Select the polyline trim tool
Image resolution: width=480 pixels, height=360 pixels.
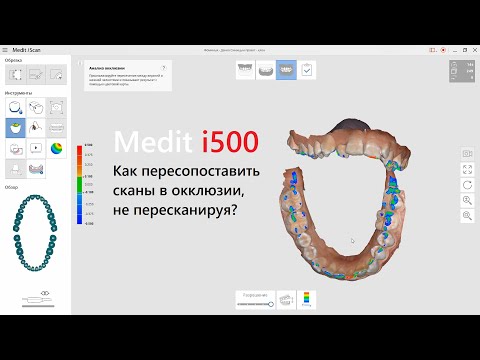pos(56,74)
